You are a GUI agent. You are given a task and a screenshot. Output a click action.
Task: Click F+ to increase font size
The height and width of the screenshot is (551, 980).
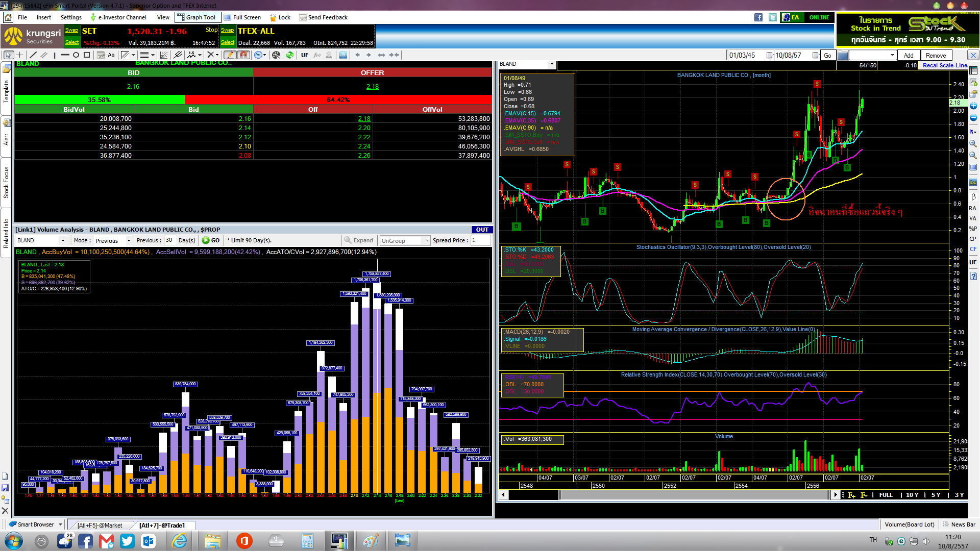(851, 495)
